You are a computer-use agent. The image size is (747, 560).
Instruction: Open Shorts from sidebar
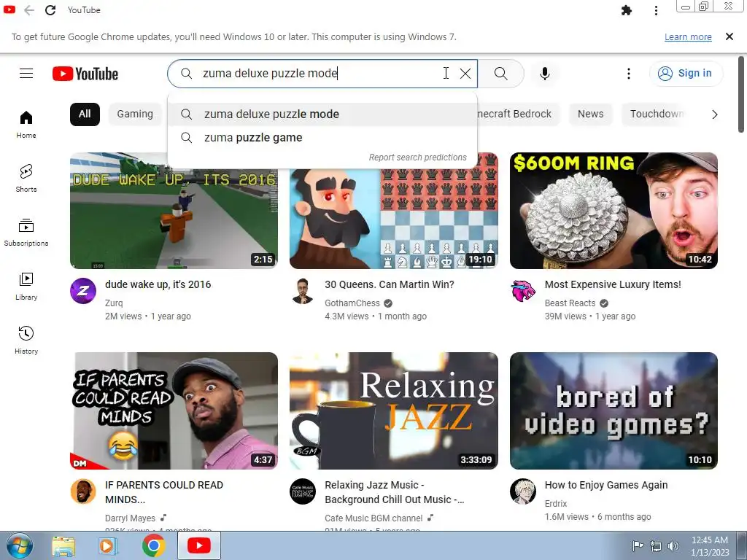26,179
